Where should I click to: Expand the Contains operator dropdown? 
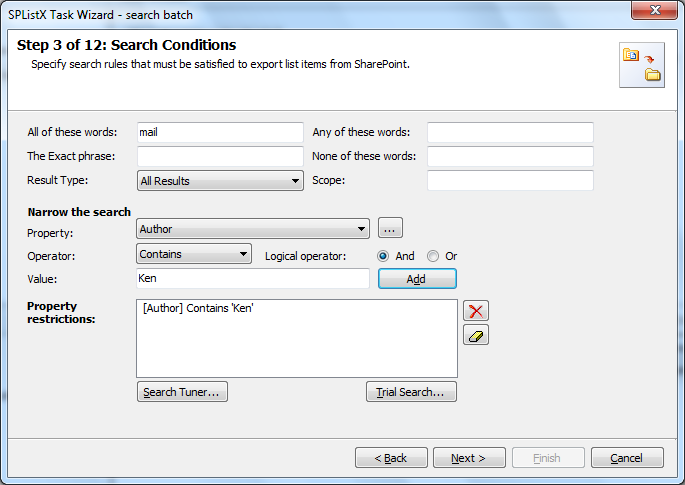[194, 254]
